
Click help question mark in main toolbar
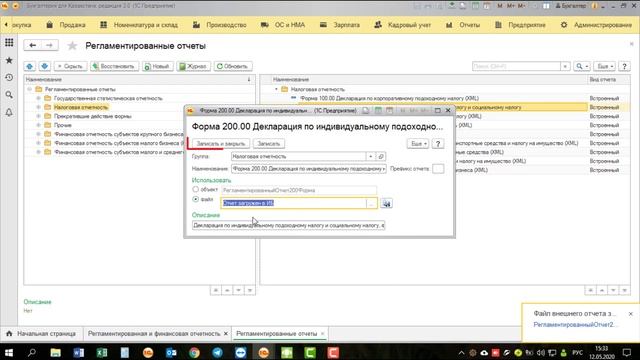(x=624, y=66)
